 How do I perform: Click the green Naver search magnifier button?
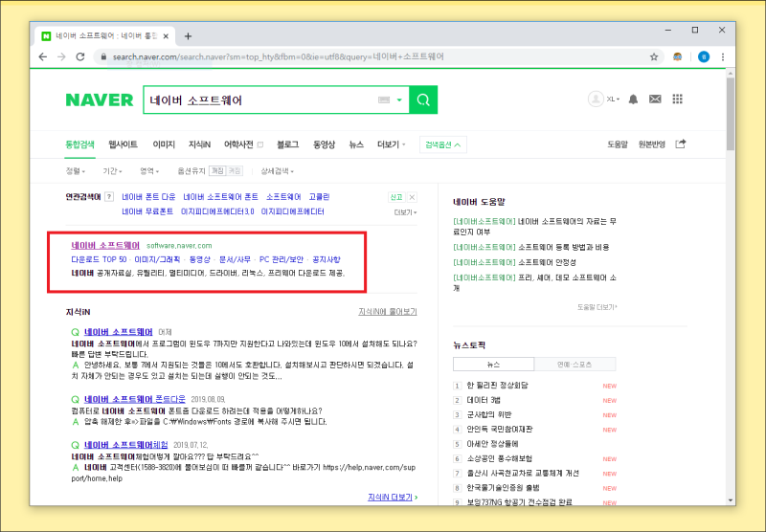[x=423, y=100]
